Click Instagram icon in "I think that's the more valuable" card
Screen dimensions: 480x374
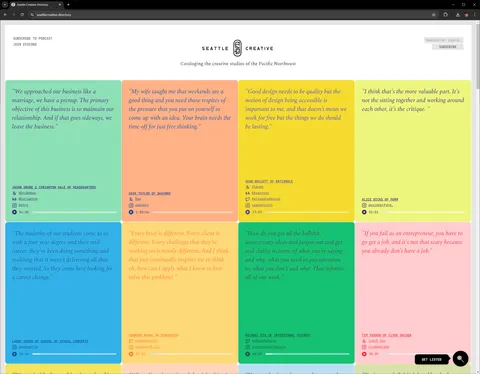(364, 205)
